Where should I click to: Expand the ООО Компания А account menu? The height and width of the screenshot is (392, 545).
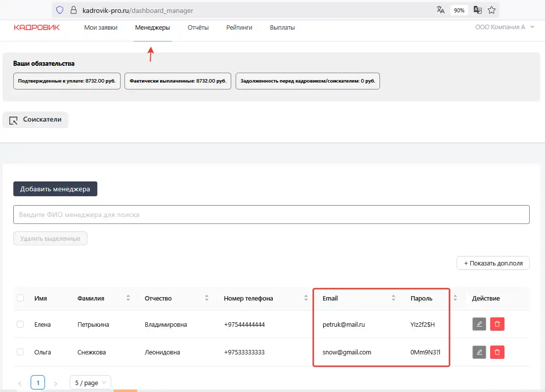504,28
